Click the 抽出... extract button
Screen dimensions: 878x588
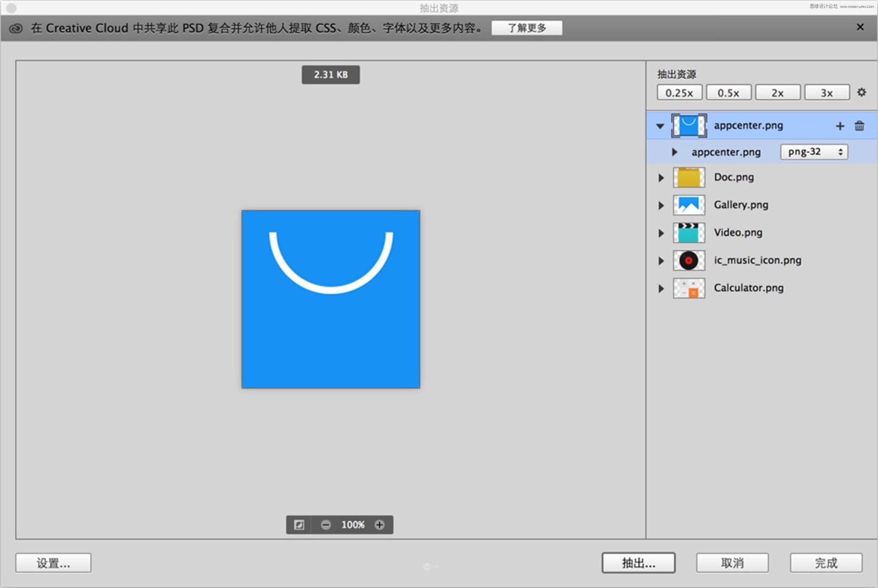[638, 563]
